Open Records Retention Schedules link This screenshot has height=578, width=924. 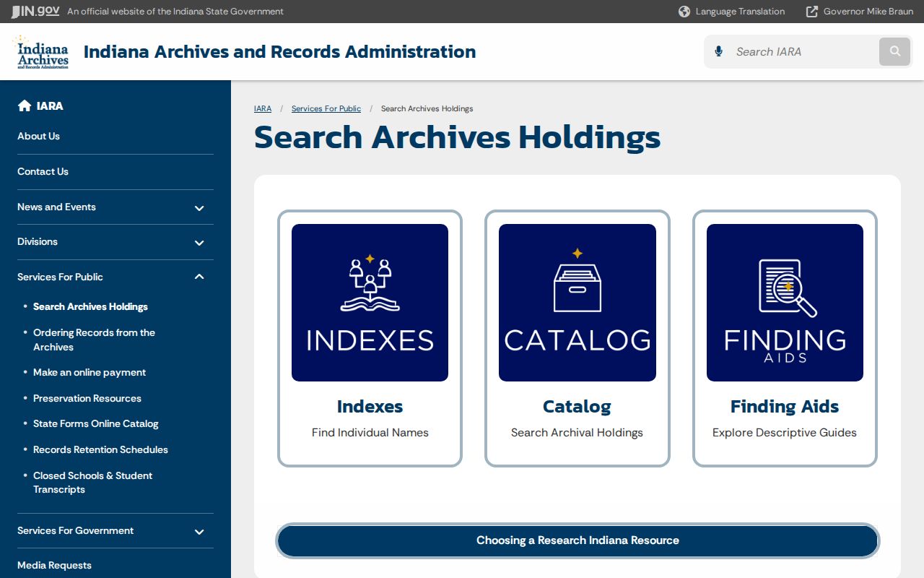coord(100,449)
